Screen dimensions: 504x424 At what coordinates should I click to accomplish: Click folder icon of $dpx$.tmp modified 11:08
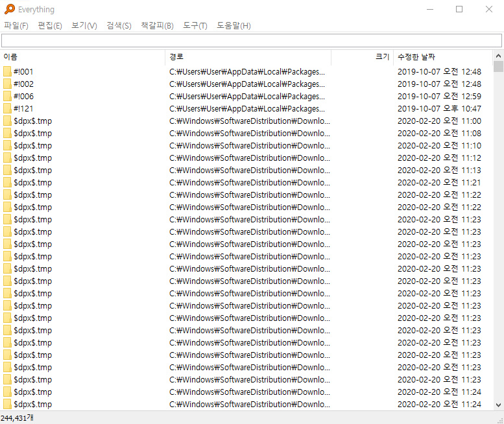pyautogui.click(x=7, y=133)
